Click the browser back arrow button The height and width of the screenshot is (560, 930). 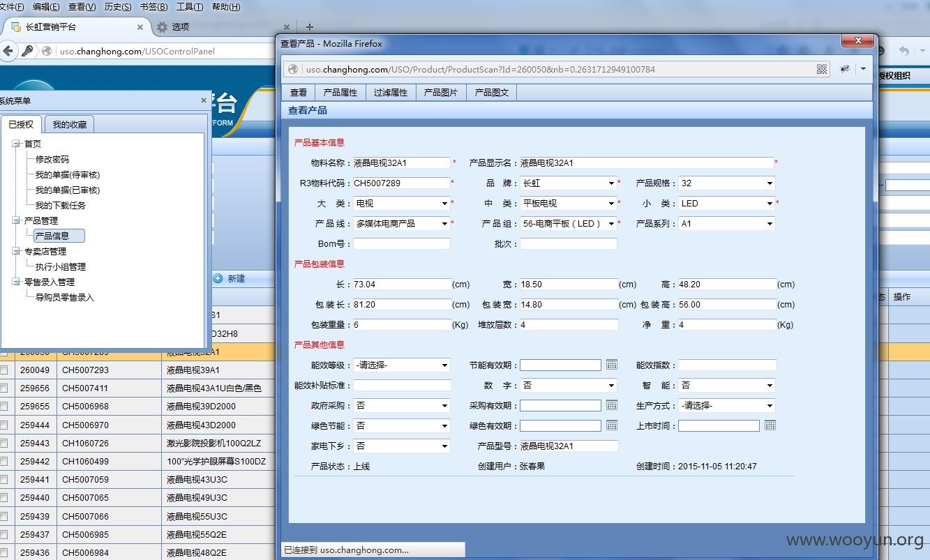click(x=8, y=51)
